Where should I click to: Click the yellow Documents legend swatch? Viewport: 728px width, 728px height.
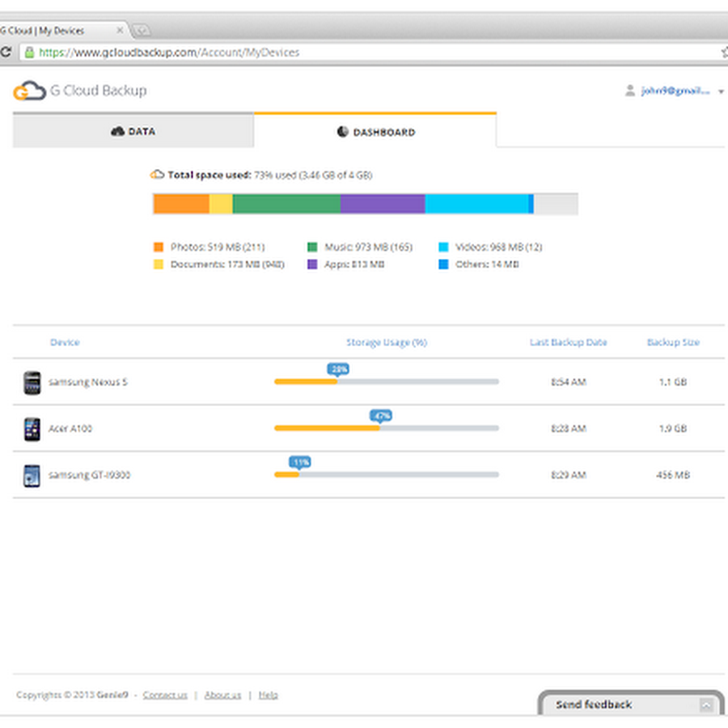tap(159, 265)
